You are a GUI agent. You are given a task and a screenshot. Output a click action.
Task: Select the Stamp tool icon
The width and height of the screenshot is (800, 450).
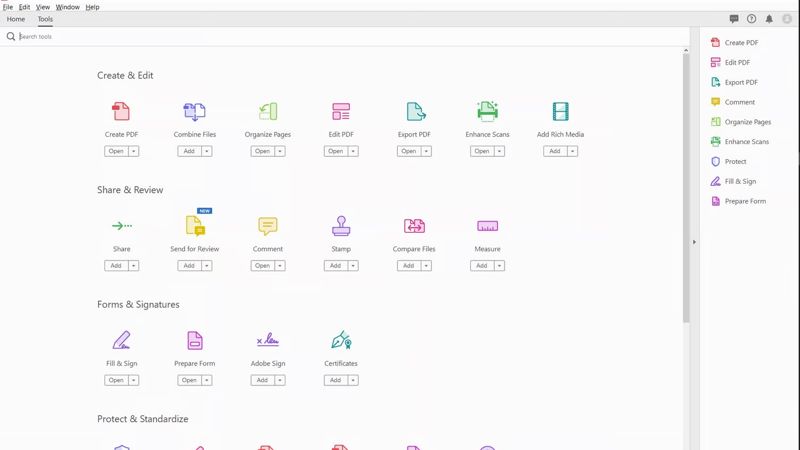341,226
